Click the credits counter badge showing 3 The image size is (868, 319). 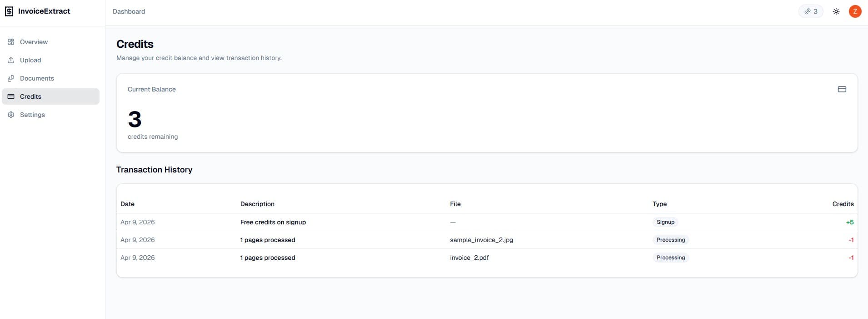[x=811, y=11]
